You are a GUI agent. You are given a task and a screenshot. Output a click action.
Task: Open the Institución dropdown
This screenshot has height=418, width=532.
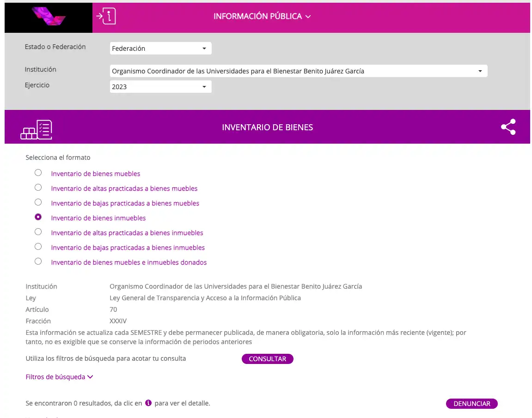(x=298, y=71)
